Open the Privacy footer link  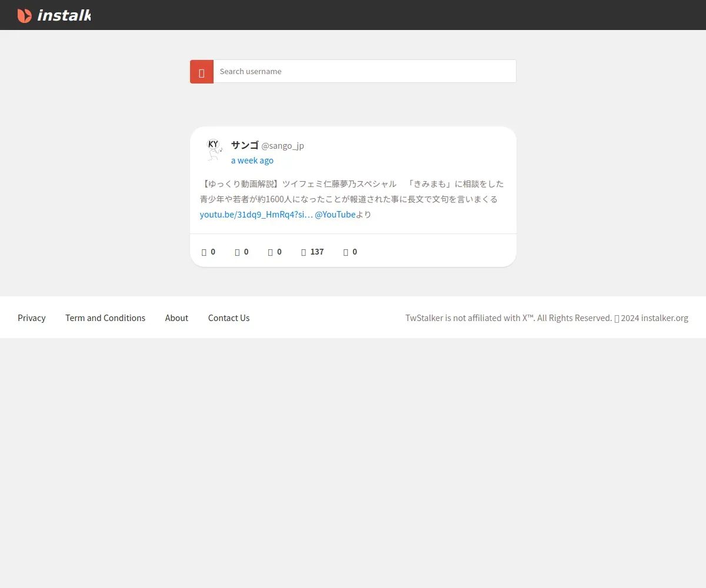click(32, 318)
